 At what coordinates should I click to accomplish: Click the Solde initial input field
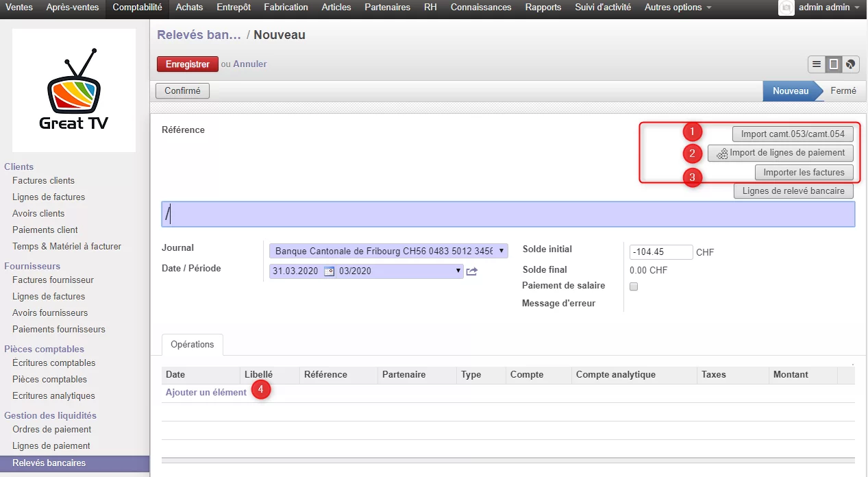661,252
